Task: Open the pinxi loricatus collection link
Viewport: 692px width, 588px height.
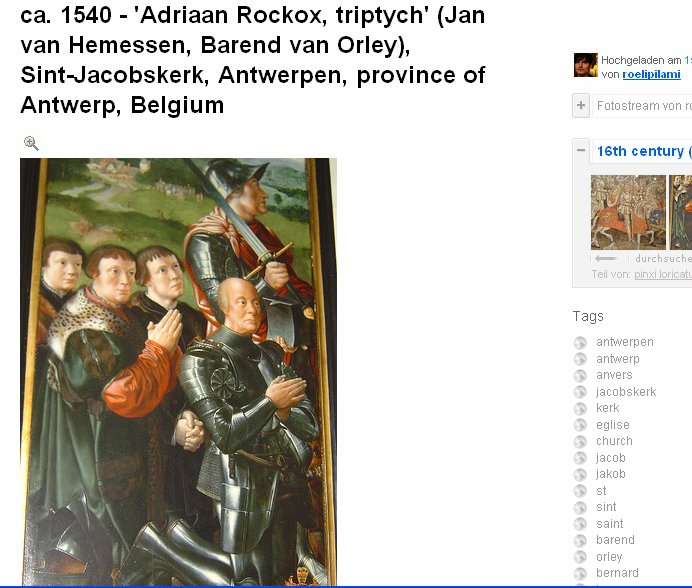Action: (663, 275)
